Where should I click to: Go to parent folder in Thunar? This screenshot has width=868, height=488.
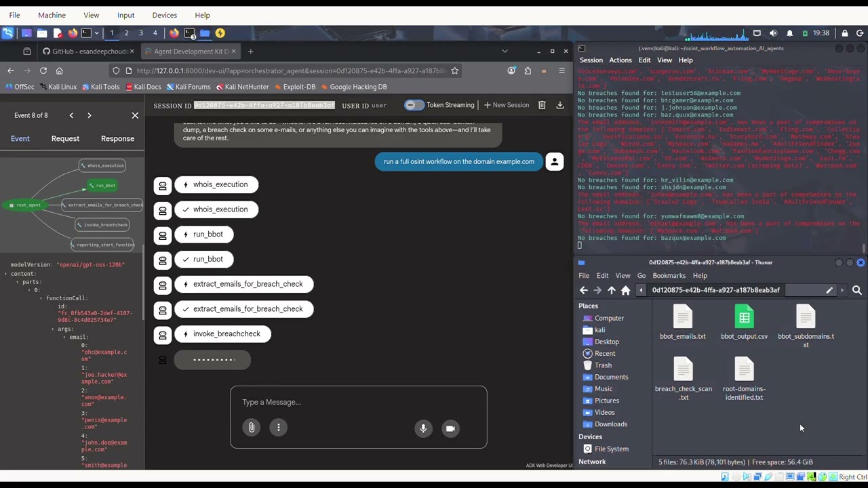point(612,290)
